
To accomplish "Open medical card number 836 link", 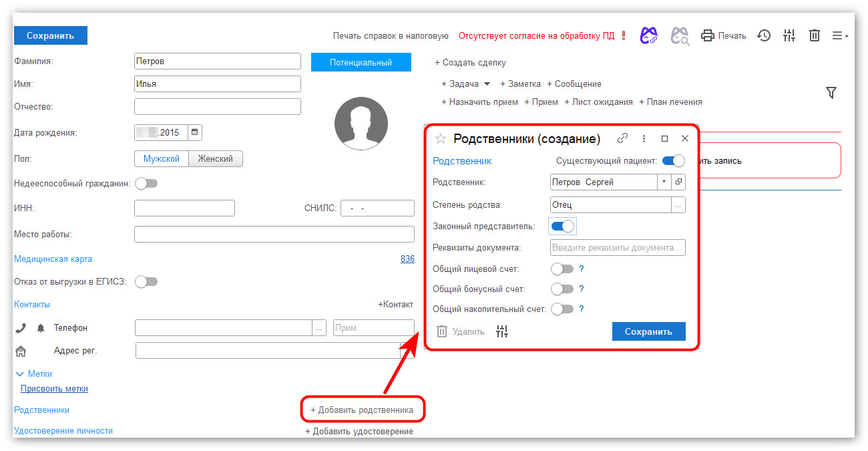I will (407, 259).
